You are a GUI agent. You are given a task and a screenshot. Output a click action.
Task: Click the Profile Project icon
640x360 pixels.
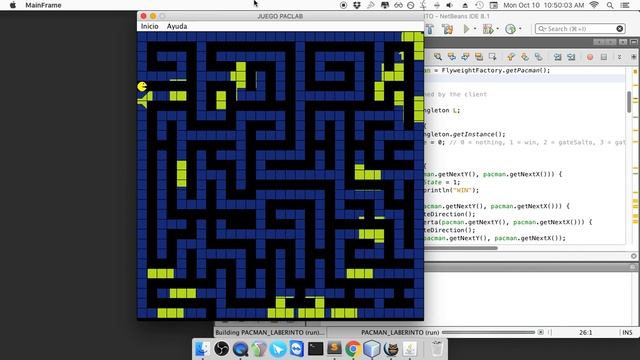click(511, 29)
